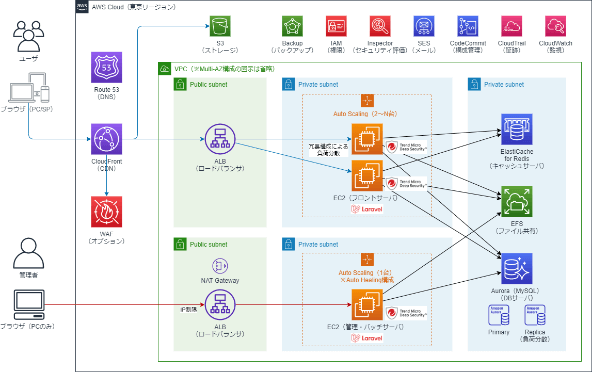
Task: Select the upper ALB load balancer icon
Action: tap(220, 139)
